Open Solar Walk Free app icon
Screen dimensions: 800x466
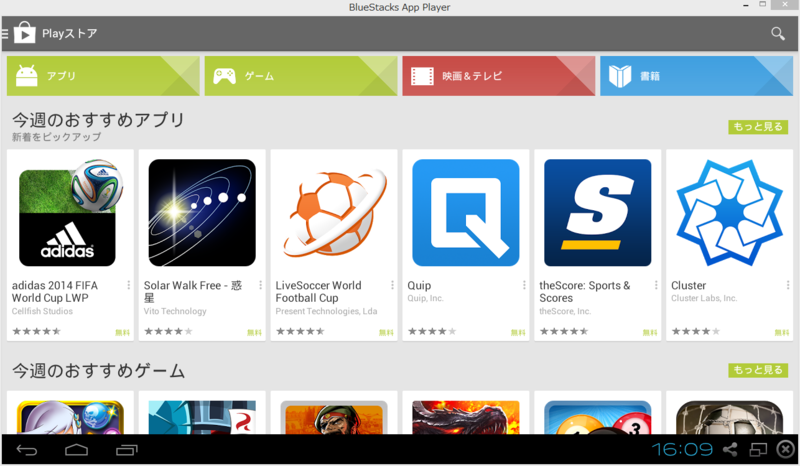(x=202, y=213)
